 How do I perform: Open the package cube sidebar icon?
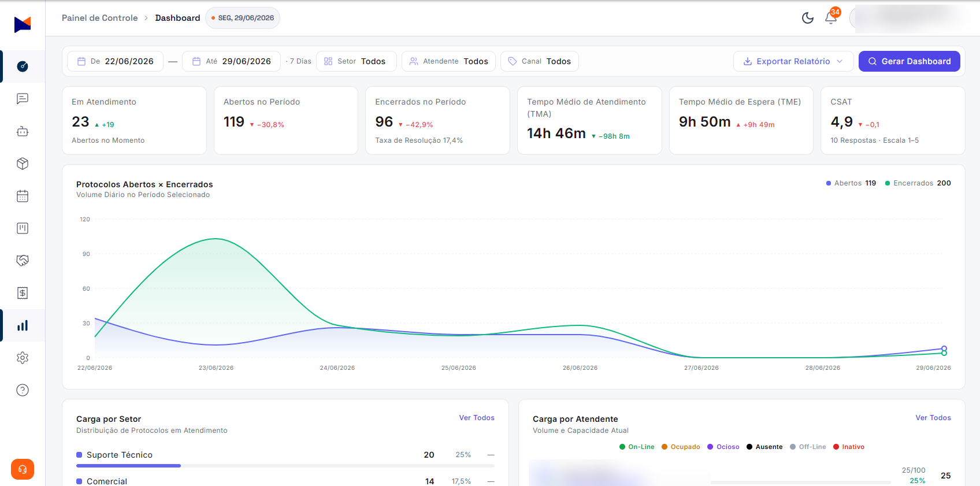click(23, 164)
